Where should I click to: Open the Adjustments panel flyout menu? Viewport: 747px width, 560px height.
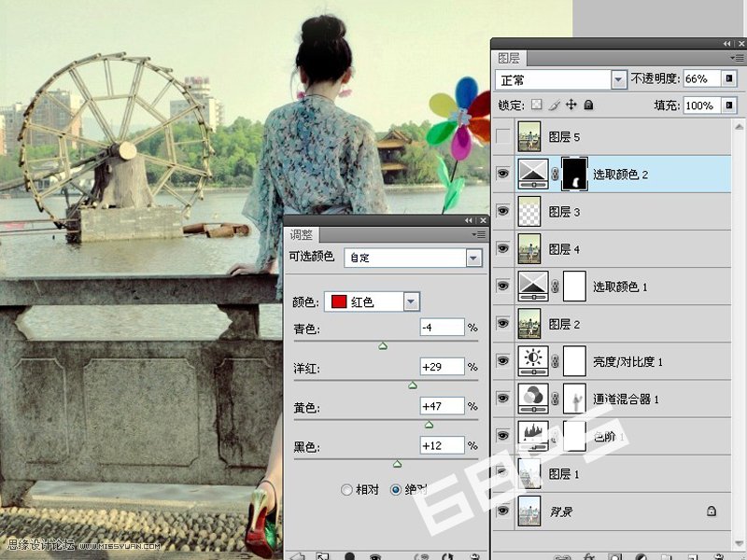(478, 235)
